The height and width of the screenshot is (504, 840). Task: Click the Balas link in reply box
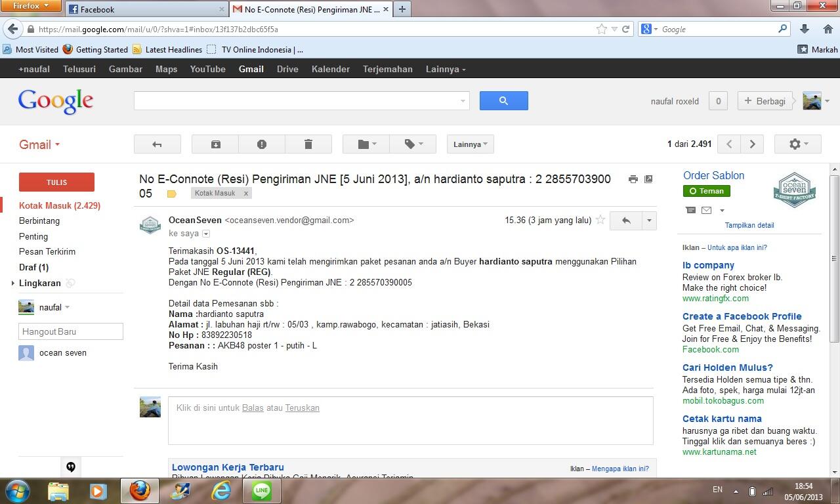click(x=253, y=408)
